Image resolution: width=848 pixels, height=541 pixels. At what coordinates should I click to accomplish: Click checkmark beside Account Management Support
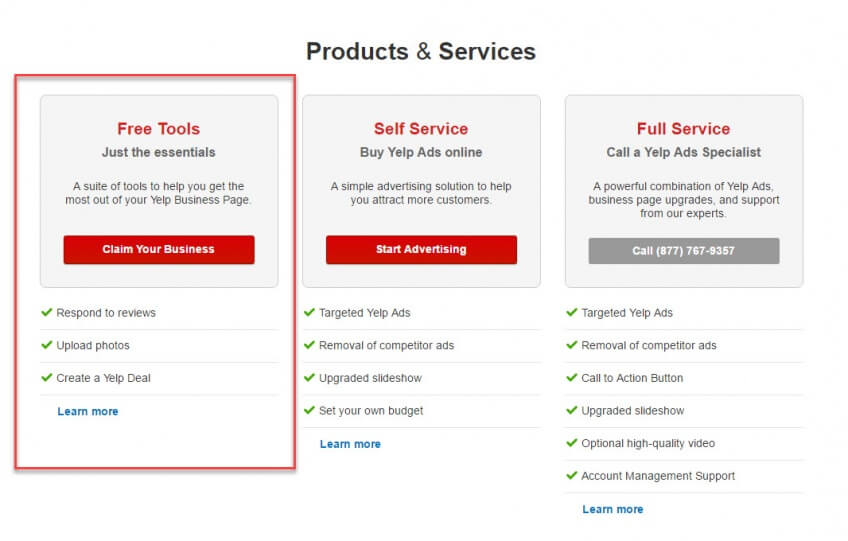tap(572, 476)
